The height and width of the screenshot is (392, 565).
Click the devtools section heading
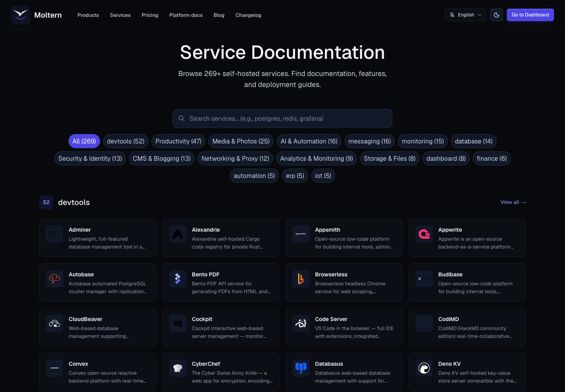74,202
